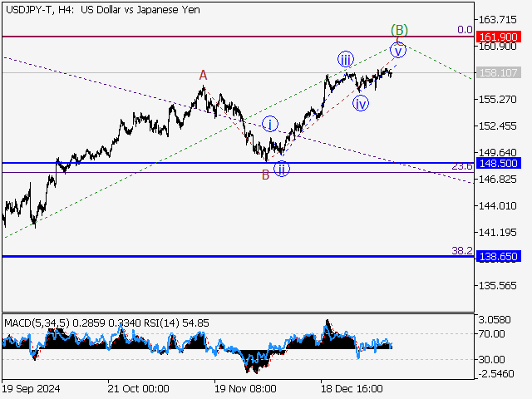Screen dimensions: 532x399
Task: Select the circled wave ii marker
Action: pos(282,169)
